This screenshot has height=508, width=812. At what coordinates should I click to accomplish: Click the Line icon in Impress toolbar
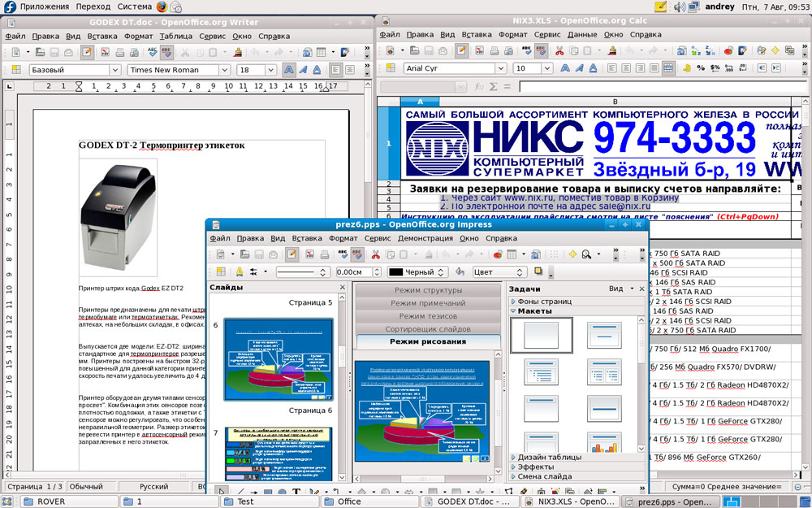240,271
